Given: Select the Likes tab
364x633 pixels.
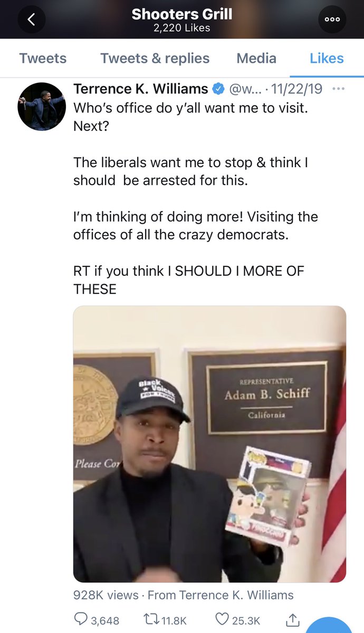Looking at the screenshot, I should 327,58.
